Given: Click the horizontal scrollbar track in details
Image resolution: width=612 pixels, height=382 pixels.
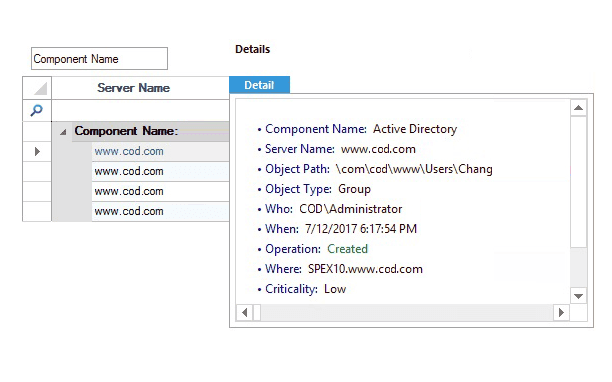Looking at the screenshot, I should point(407,313).
